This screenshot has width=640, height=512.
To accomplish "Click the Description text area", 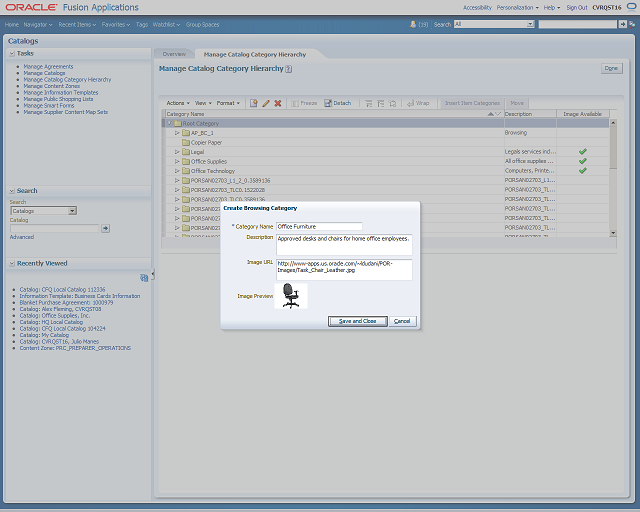I will (x=344, y=245).
